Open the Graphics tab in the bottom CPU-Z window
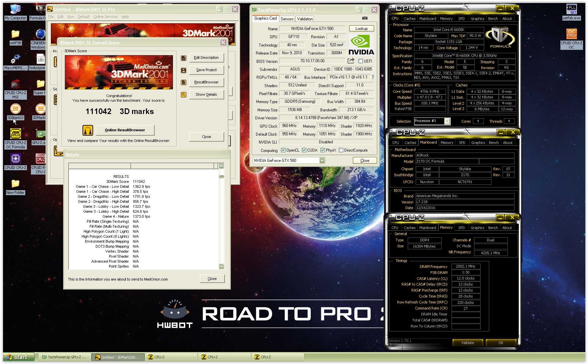 (477, 228)
